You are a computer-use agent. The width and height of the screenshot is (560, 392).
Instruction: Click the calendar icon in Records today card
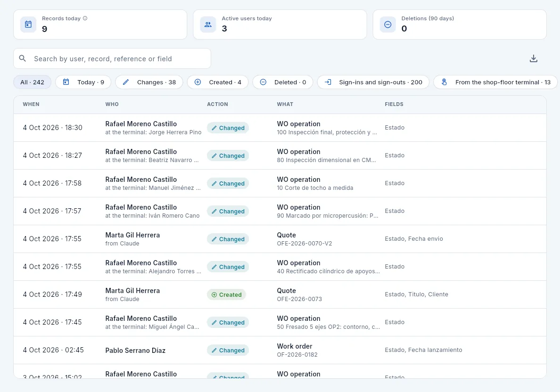[x=28, y=24]
